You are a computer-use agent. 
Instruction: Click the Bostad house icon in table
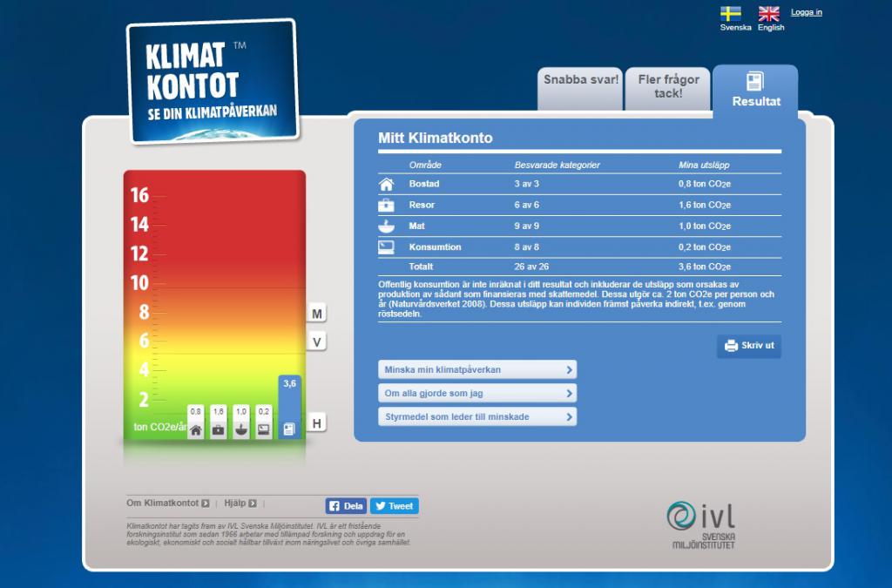(386, 184)
